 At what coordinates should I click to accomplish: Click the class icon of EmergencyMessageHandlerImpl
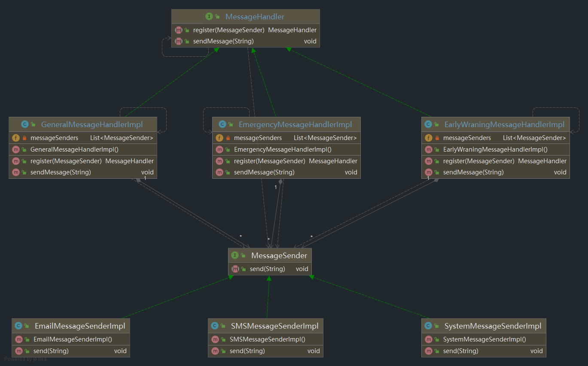pos(222,125)
